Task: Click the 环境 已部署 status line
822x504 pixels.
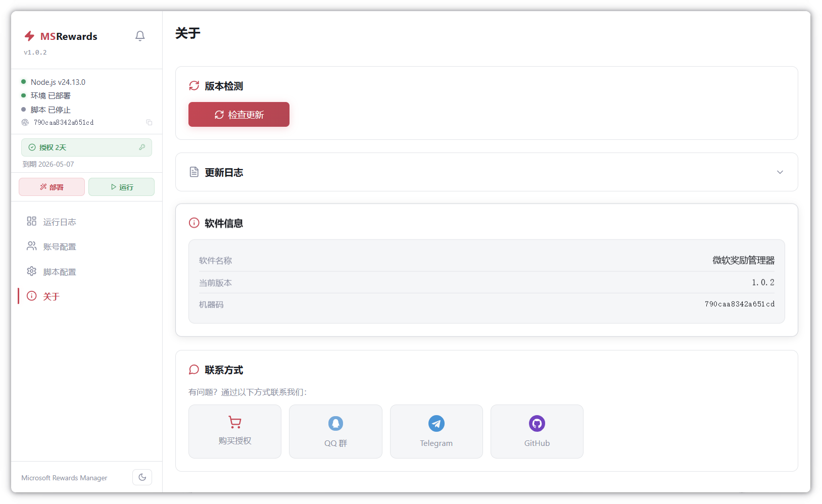Action: (x=51, y=95)
